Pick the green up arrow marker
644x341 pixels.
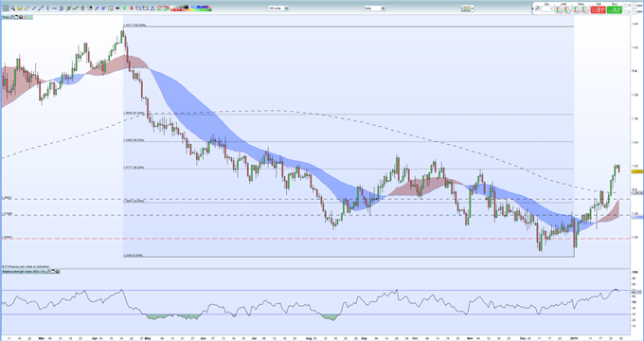pos(124,9)
